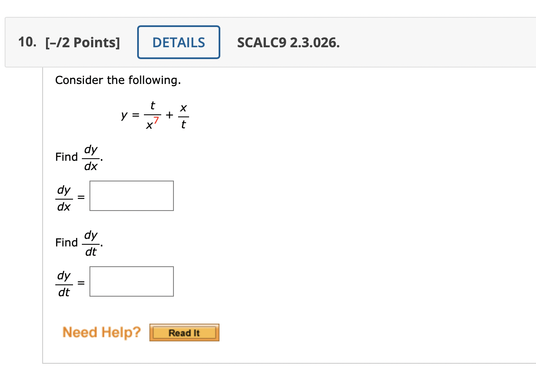Viewport: 536px width, 392px height.
Task: Click the DETAILS button
Action: point(178,42)
